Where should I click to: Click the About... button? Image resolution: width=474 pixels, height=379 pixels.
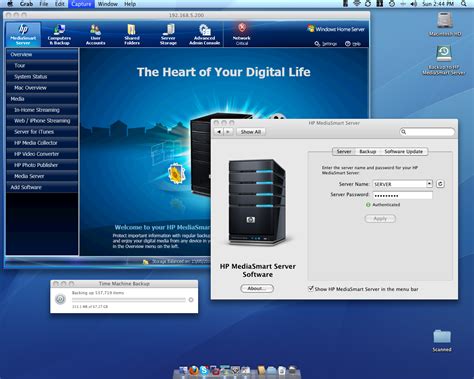pyautogui.click(x=257, y=288)
